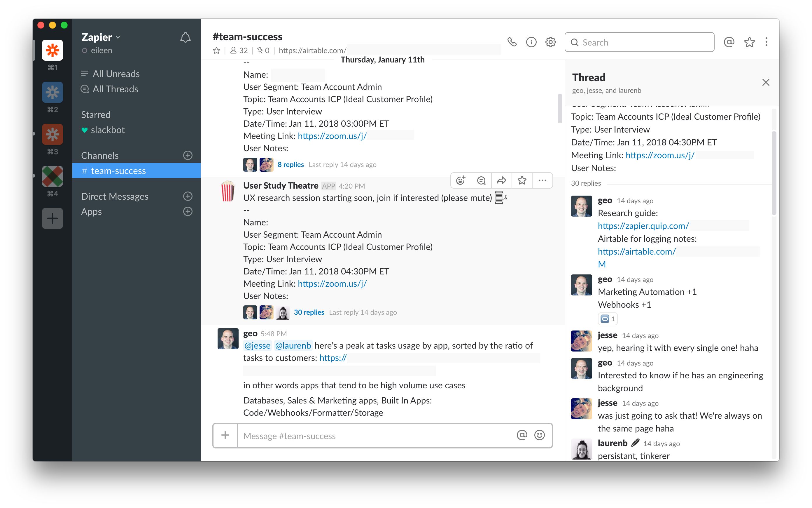This screenshot has width=812, height=508.
Task: Open Direct Messages heading
Action: [114, 196]
